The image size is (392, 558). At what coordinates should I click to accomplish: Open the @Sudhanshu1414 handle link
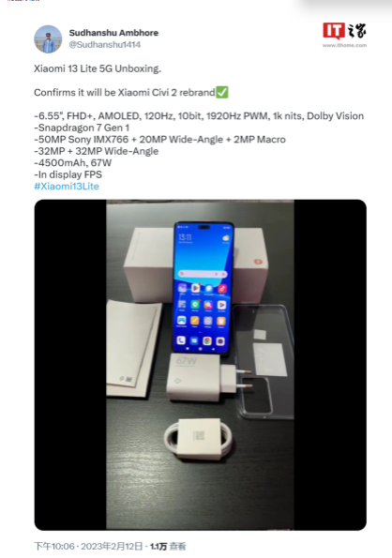105,45
